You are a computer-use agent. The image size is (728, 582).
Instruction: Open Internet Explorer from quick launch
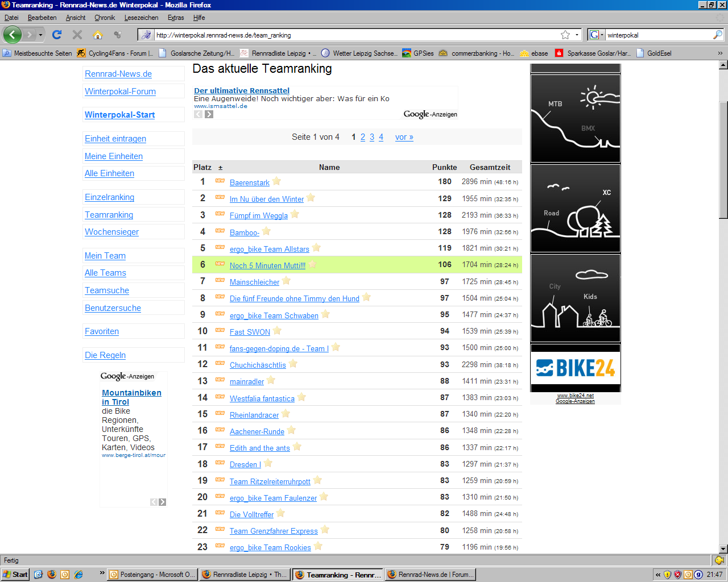click(78, 575)
